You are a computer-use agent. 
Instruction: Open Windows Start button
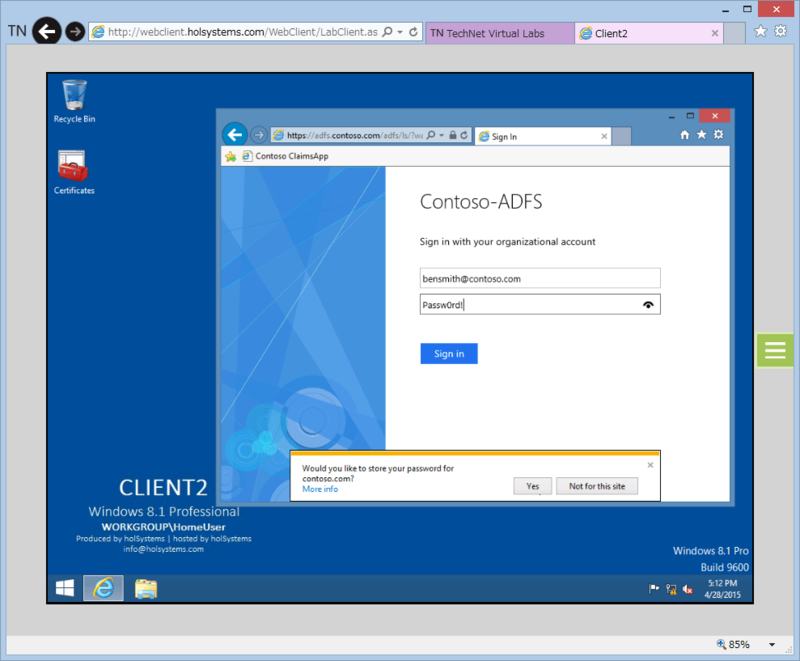click(65, 589)
